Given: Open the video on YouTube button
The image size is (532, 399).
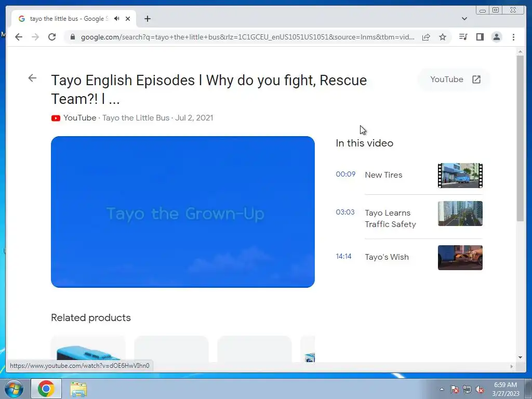Looking at the screenshot, I should coord(455,79).
